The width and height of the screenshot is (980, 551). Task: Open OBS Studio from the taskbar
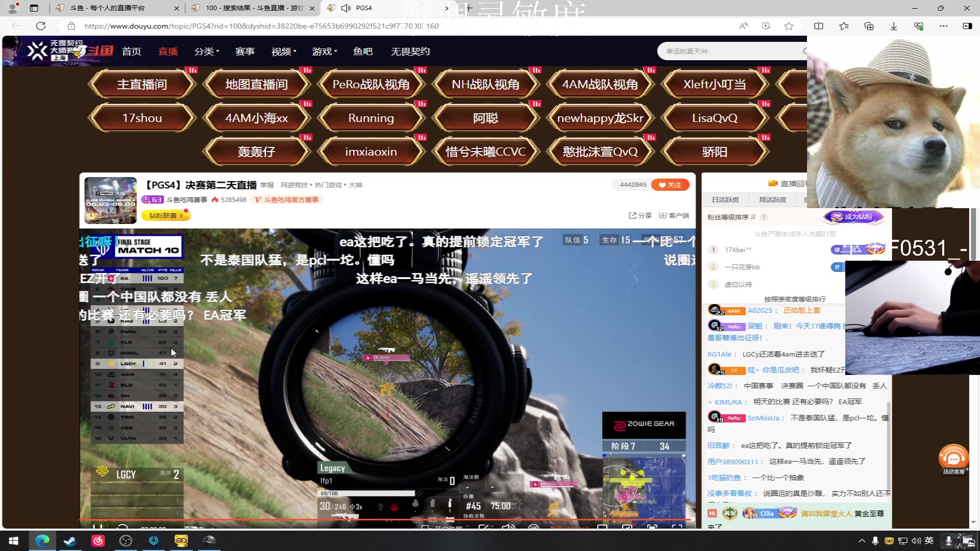coord(126,540)
